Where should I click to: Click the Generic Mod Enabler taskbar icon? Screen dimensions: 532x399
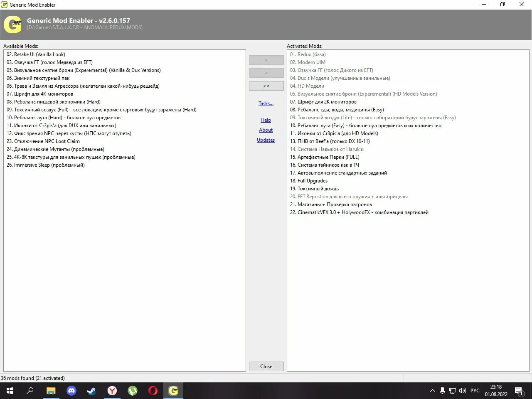pos(173,391)
